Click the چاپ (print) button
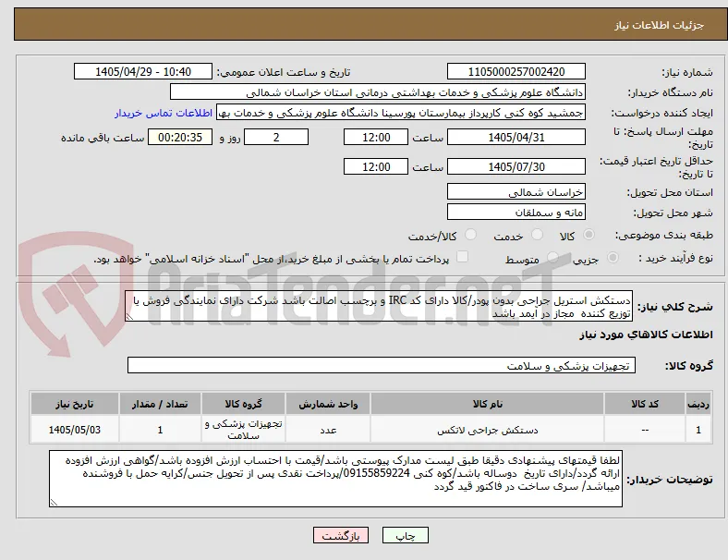This screenshot has height=560, width=728. [x=405, y=535]
